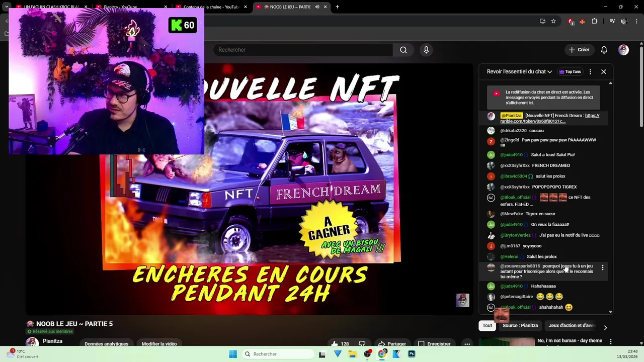
Task: Open options for the zouavesparis8315 message
Action: pyautogui.click(x=603, y=268)
